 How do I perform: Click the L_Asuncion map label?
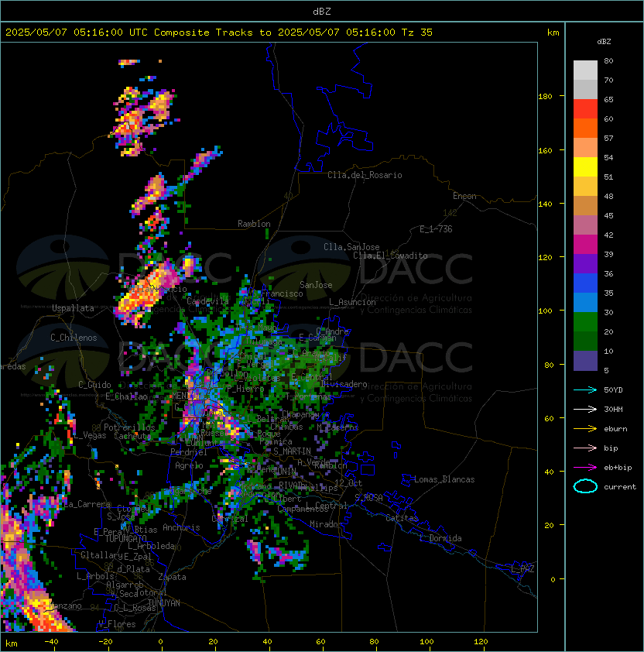pos(352,302)
